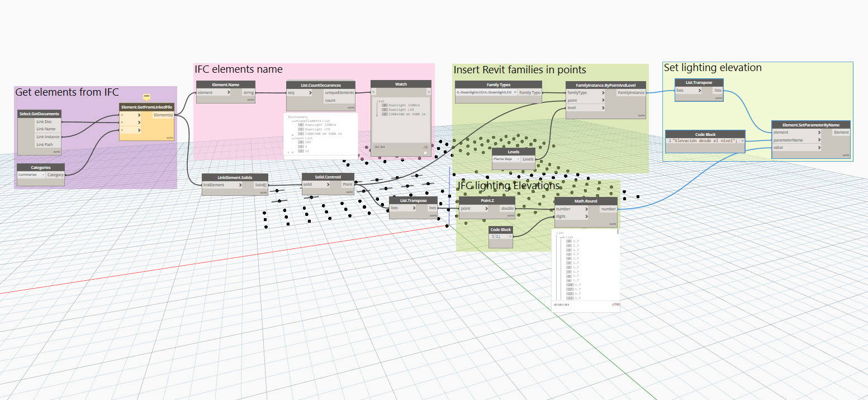Click the 'Downlight 1200lm' item in the Watch list
Screen dimensions: 868x400
point(405,105)
